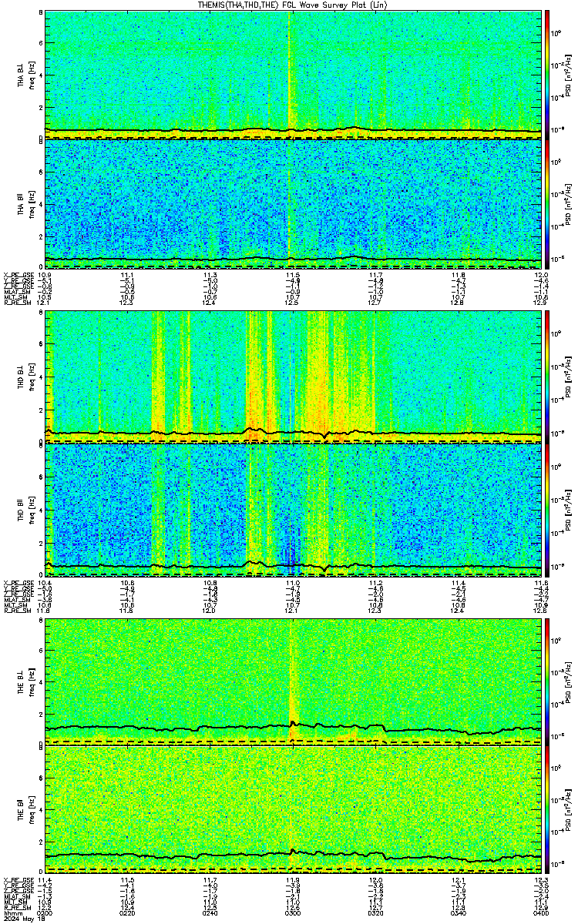Select the THA B-perpendicular spectrogram panel
The image size is (578, 924).
[293, 75]
